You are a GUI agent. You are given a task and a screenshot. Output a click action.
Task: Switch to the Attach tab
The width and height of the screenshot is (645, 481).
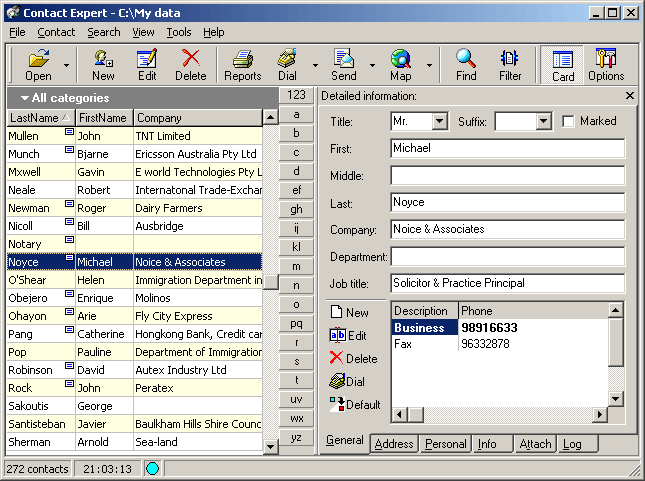click(x=535, y=444)
